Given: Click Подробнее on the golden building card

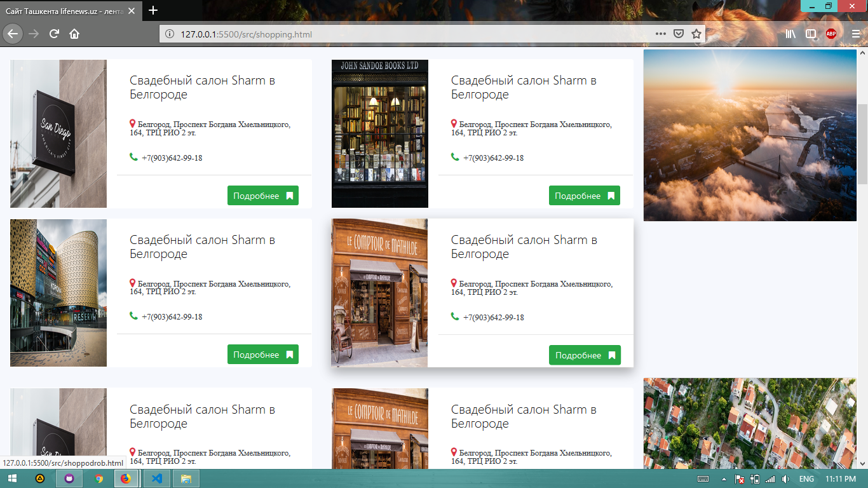Looking at the screenshot, I should click(x=263, y=355).
